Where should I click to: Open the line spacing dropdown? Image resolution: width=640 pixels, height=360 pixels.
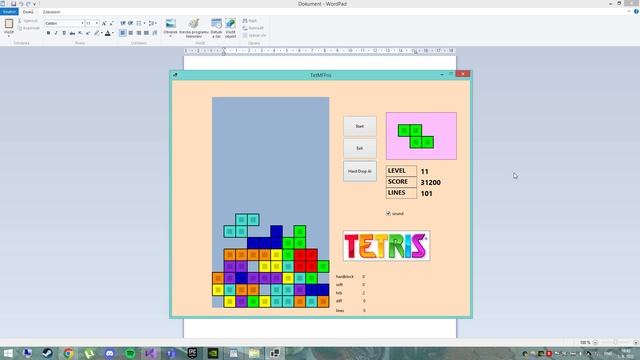coord(152,23)
